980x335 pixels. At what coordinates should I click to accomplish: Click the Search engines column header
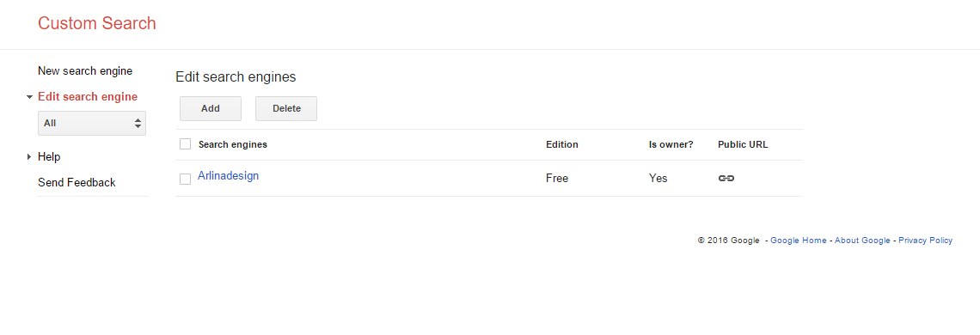click(232, 144)
